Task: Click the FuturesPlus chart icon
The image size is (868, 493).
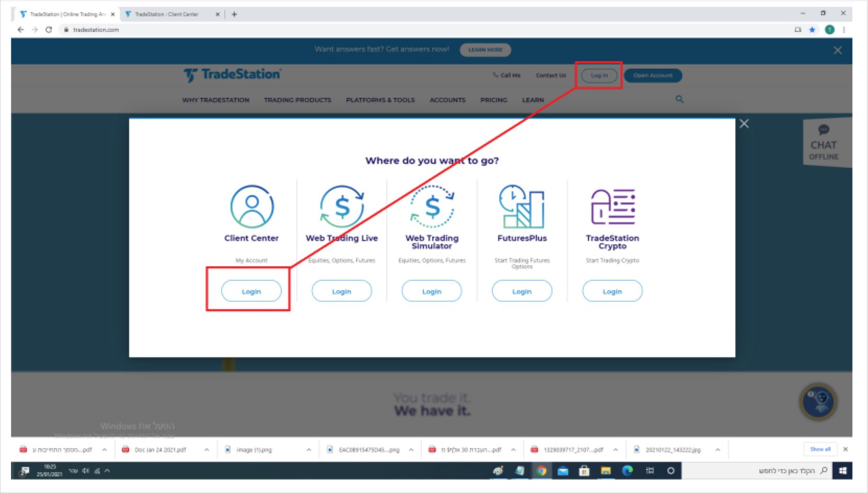Action: pos(522,207)
